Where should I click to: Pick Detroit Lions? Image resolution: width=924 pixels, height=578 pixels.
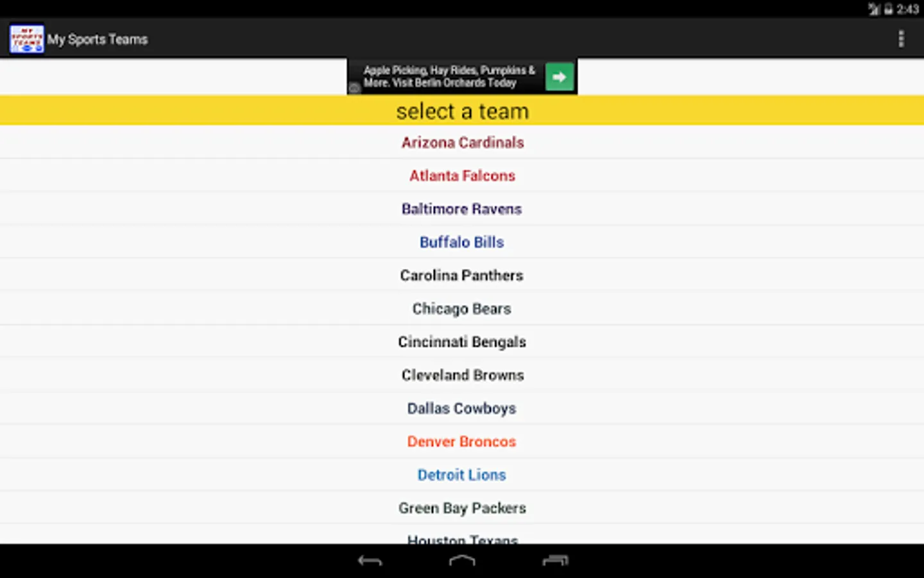[x=462, y=475]
